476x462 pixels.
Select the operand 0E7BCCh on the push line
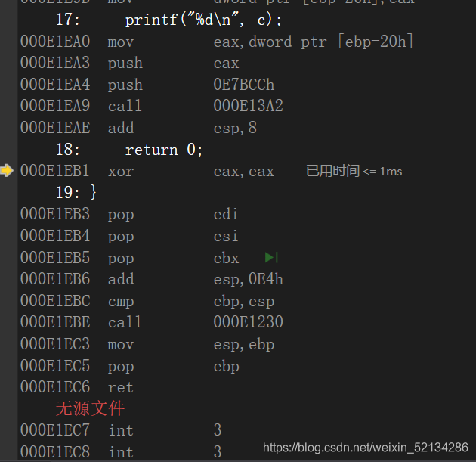(x=244, y=85)
